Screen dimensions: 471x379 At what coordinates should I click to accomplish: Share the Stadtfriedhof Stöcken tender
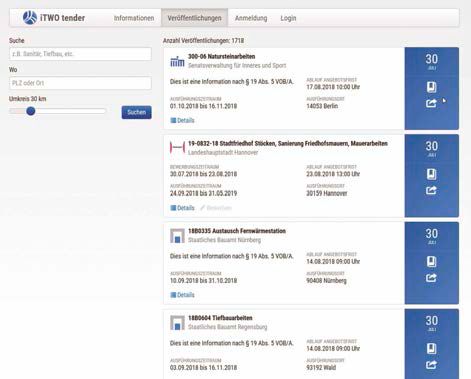click(431, 190)
